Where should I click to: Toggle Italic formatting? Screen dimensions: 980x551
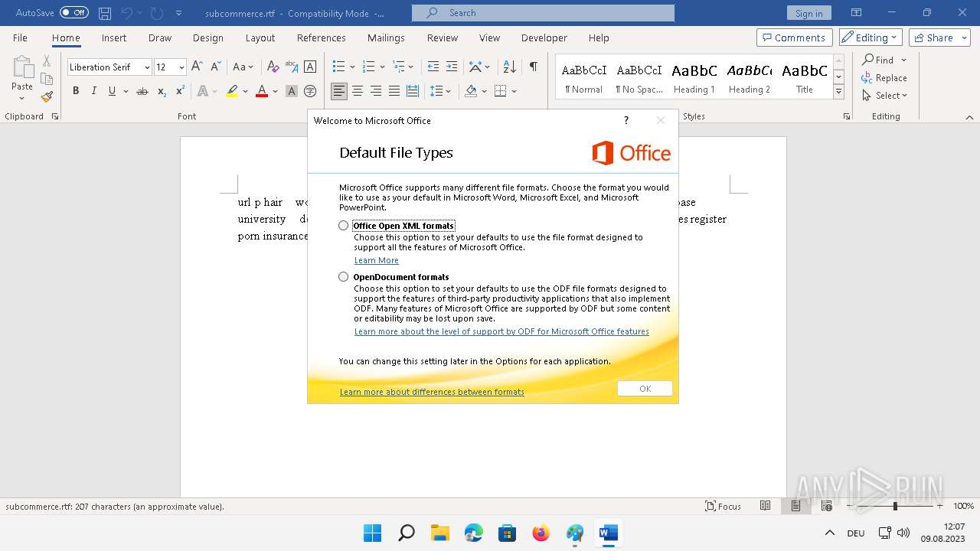(94, 91)
